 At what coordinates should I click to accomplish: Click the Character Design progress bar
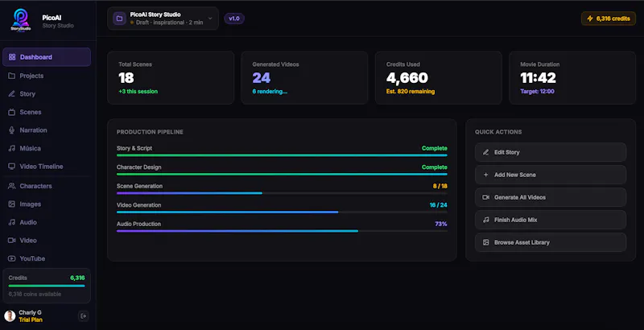coord(282,174)
